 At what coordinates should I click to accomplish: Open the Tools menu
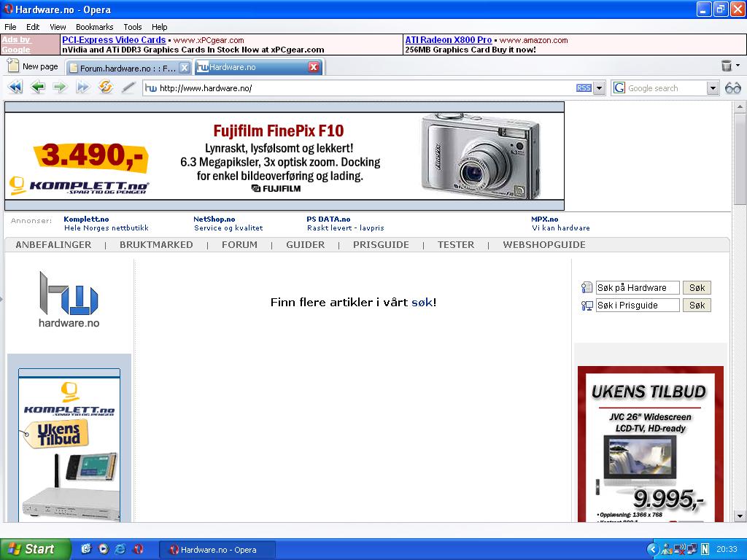pyautogui.click(x=133, y=27)
